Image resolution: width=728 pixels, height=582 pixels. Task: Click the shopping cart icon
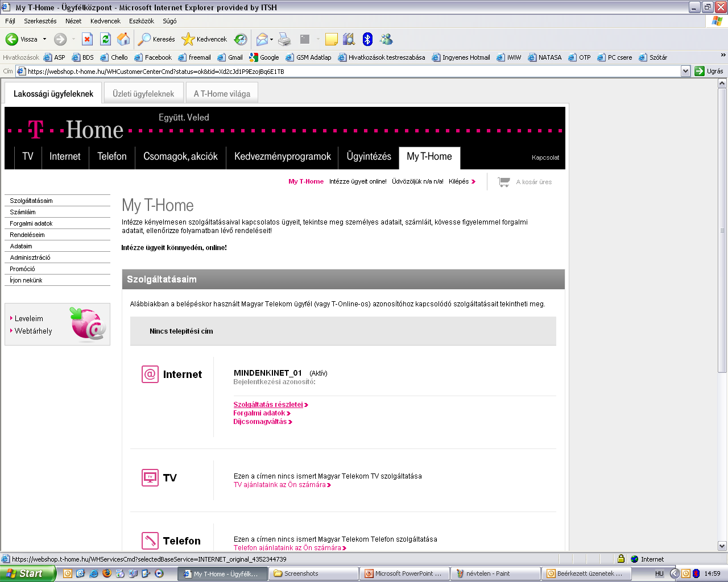coord(504,182)
